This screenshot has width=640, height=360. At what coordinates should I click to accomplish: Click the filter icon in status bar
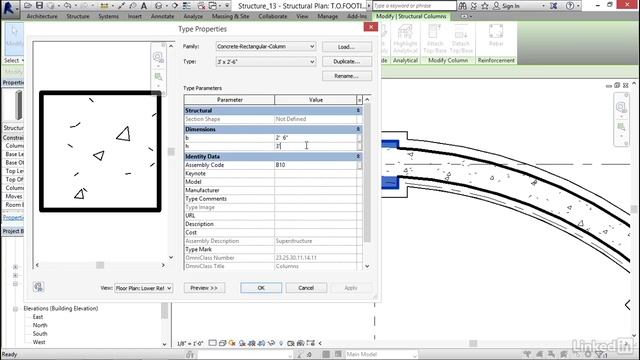pyautogui.click(x=600, y=354)
